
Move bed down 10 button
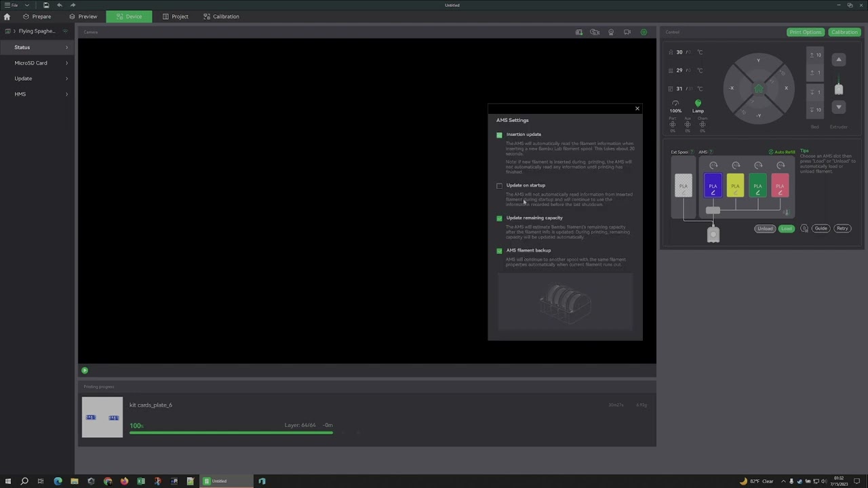(x=815, y=110)
